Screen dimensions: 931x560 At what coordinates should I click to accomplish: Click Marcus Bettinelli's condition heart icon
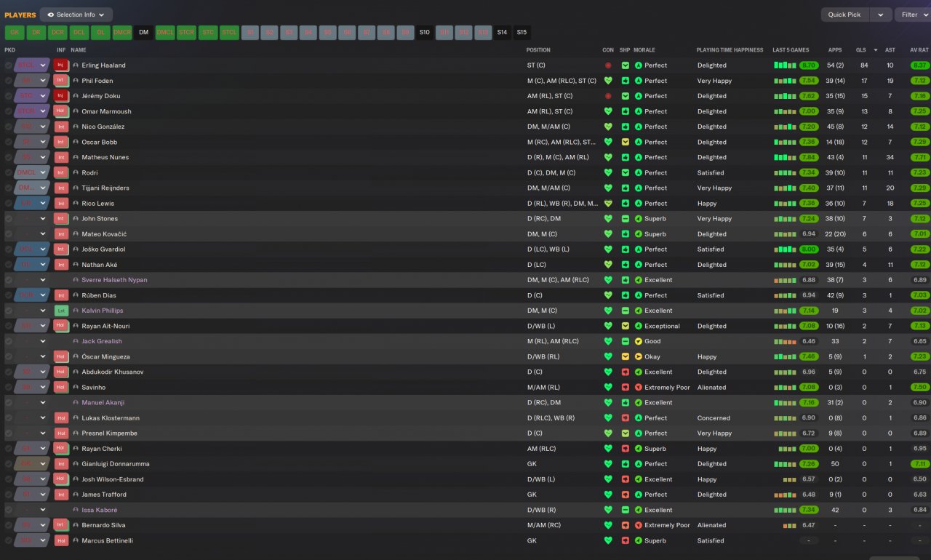pyautogui.click(x=608, y=540)
